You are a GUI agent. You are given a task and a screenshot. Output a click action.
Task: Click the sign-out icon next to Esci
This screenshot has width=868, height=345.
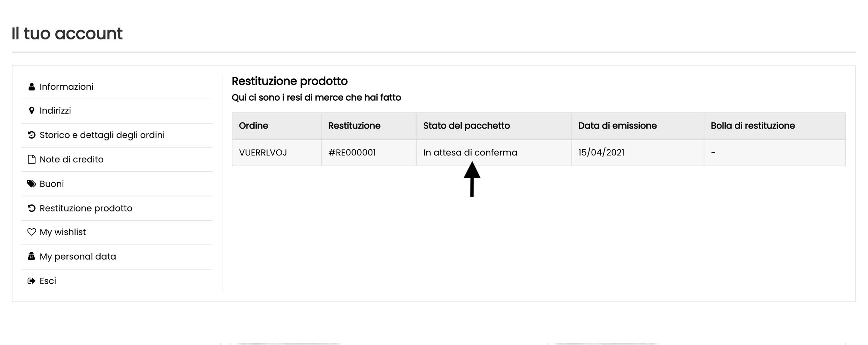coord(31,281)
